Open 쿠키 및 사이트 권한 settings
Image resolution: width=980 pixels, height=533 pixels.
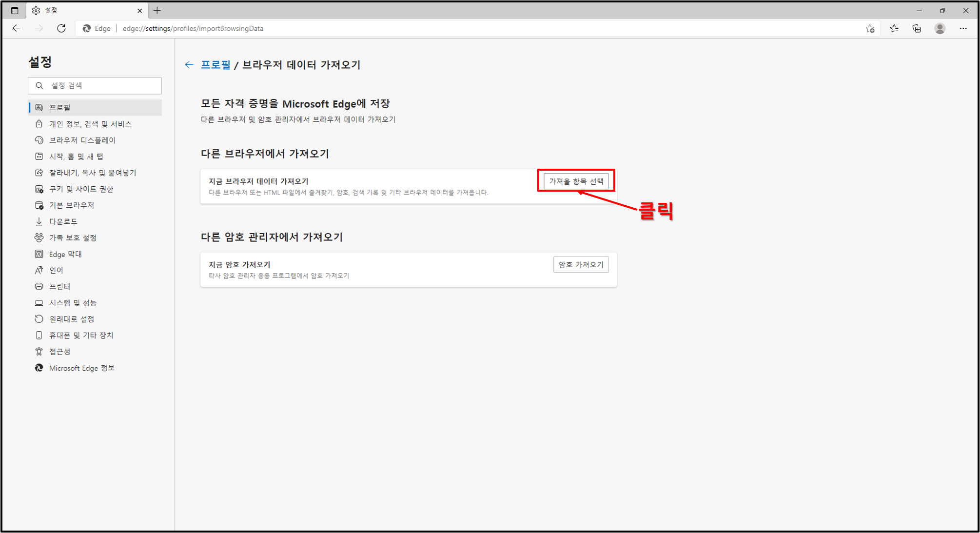click(x=95, y=189)
